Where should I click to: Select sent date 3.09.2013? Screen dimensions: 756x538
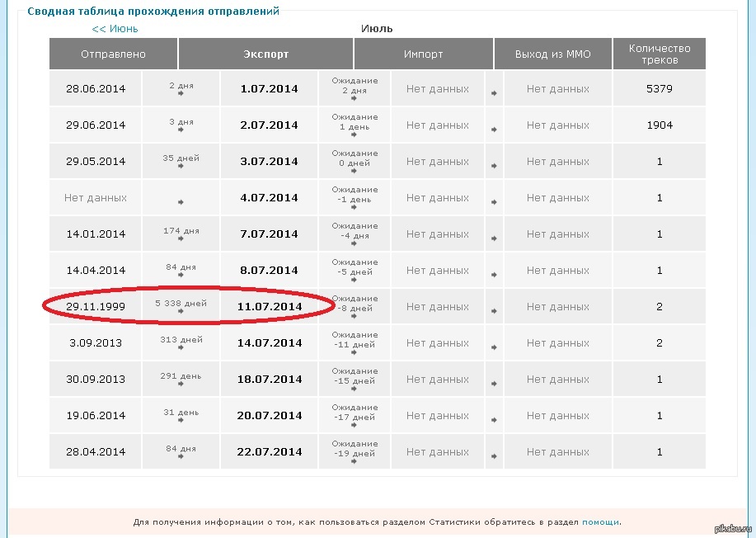pyautogui.click(x=96, y=343)
